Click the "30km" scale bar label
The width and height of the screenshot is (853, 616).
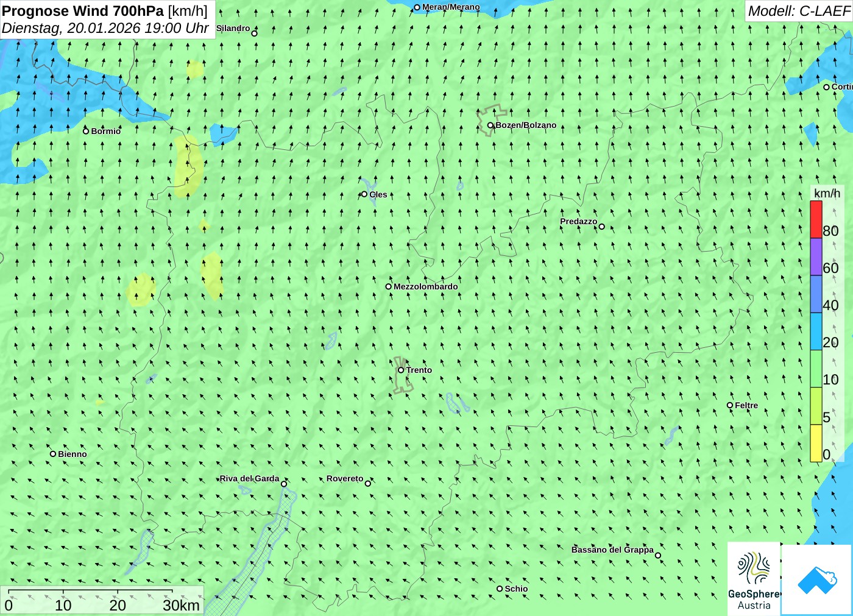[181, 606]
